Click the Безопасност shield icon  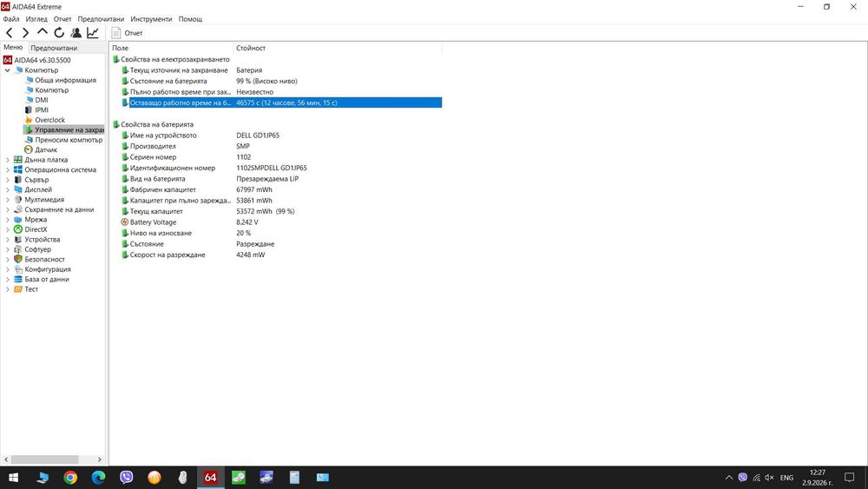click(x=18, y=260)
